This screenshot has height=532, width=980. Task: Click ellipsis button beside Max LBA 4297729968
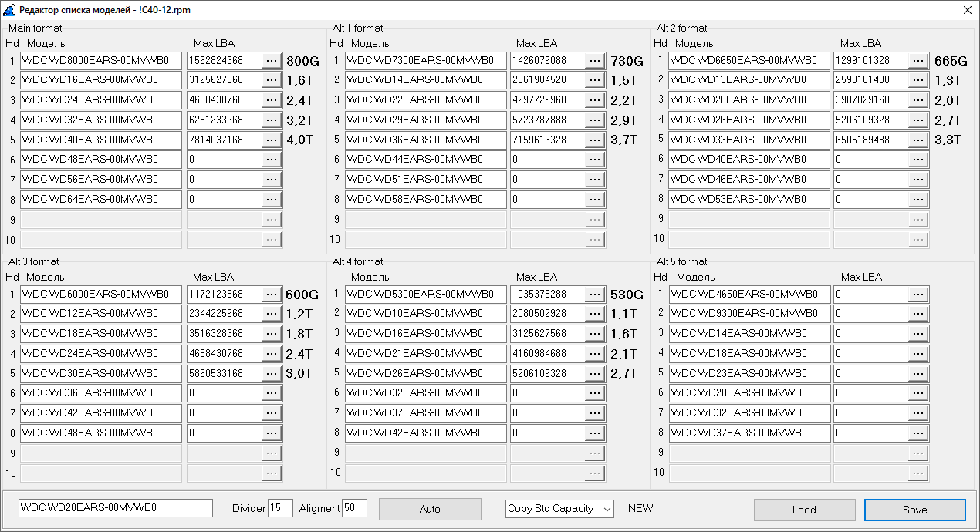594,100
